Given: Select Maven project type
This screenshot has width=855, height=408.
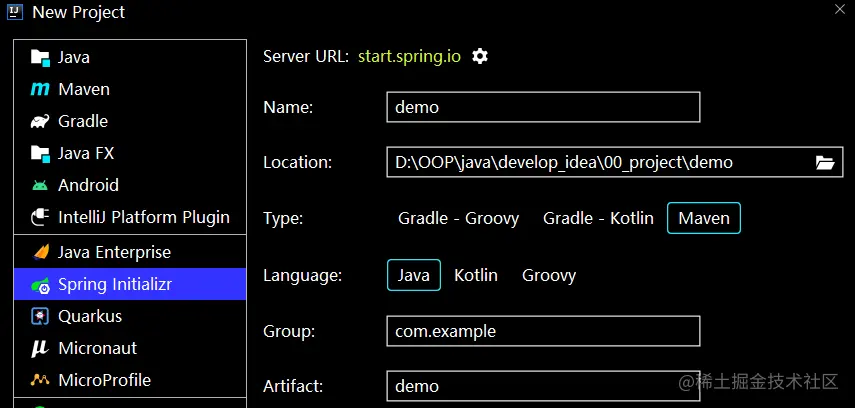Looking at the screenshot, I should (704, 218).
